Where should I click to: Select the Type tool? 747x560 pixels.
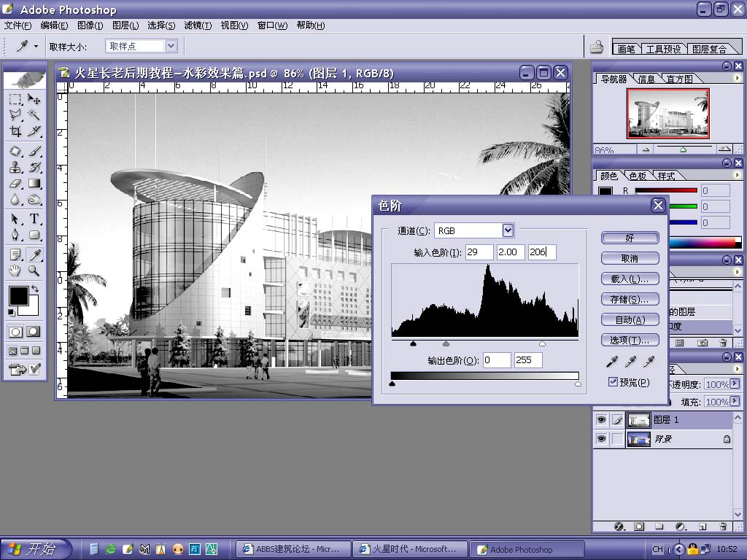coord(34,219)
